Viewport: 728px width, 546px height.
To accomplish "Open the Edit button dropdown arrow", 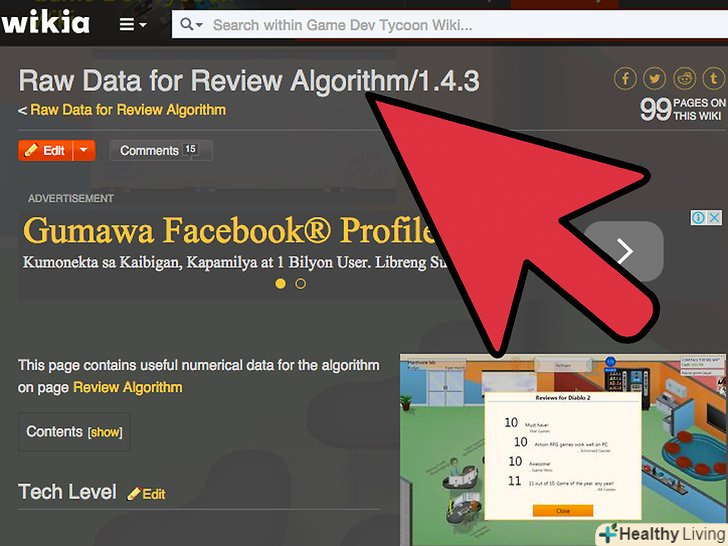I will [x=84, y=150].
